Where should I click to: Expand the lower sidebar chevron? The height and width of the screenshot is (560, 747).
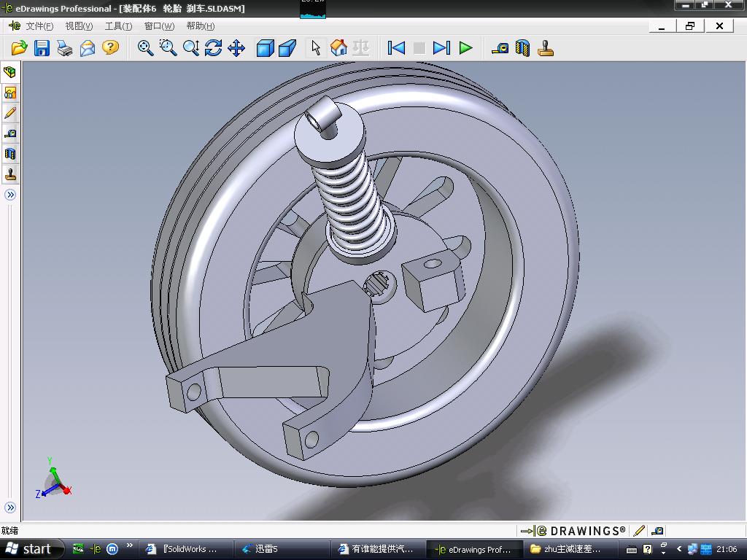click(10, 507)
